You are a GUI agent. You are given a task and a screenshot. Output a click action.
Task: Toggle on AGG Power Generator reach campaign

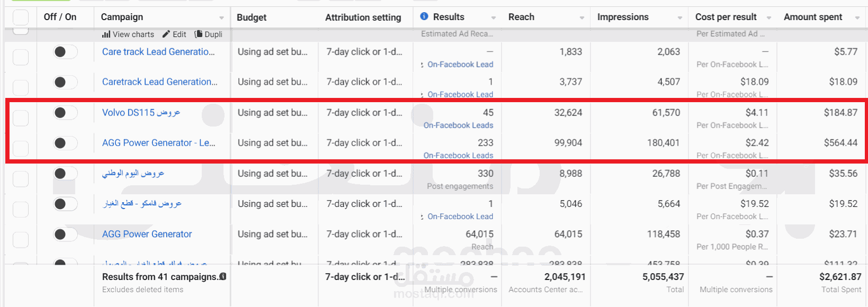click(65, 234)
